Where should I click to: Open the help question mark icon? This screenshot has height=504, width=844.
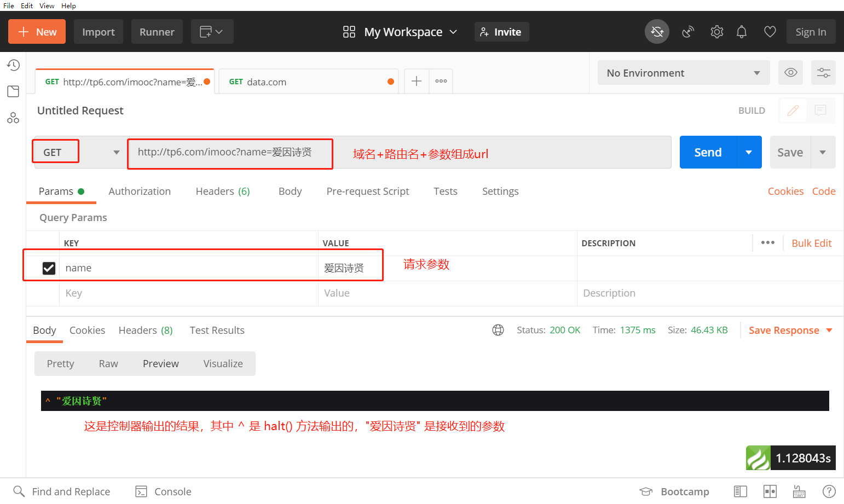(x=829, y=491)
